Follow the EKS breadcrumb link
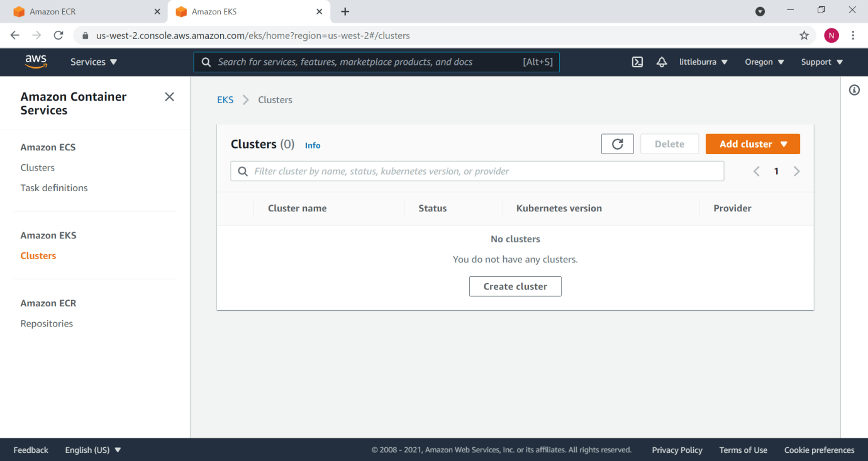 pyautogui.click(x=225, y=99)
